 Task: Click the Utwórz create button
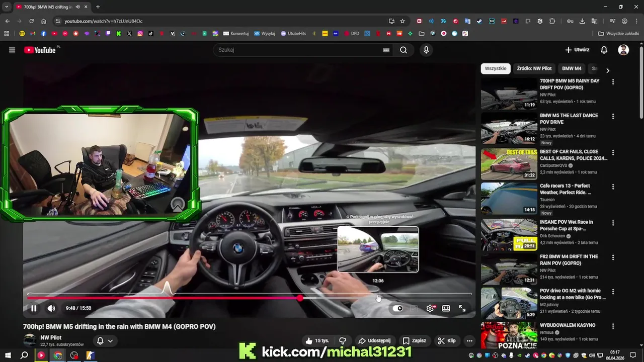coord(577,50)
